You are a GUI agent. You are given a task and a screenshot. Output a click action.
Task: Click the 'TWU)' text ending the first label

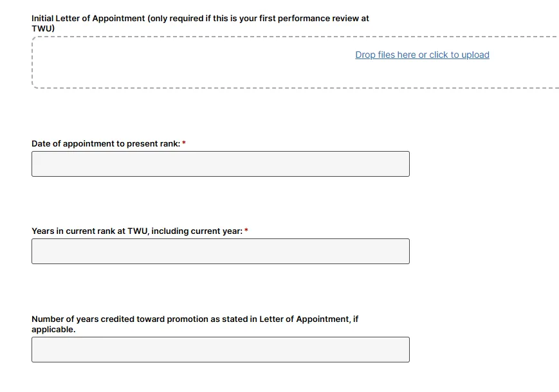43,29
